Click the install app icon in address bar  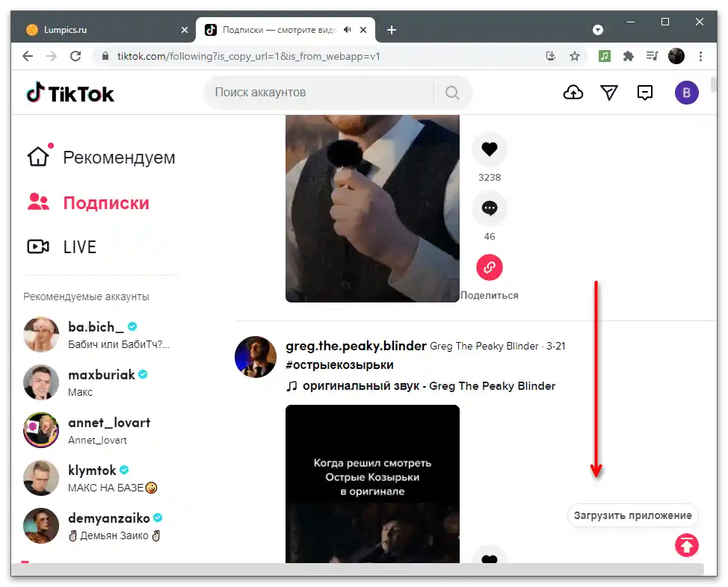point(551,56)
